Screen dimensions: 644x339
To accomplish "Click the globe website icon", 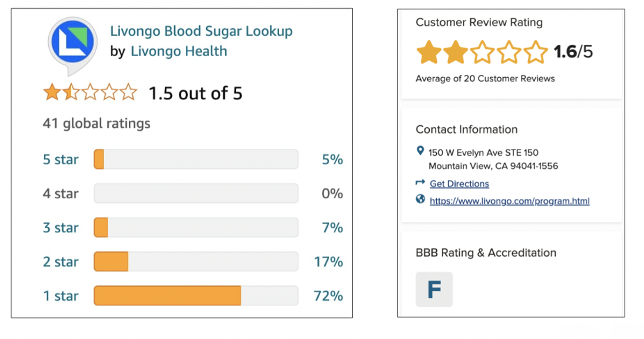I will [x=420, y=200].
